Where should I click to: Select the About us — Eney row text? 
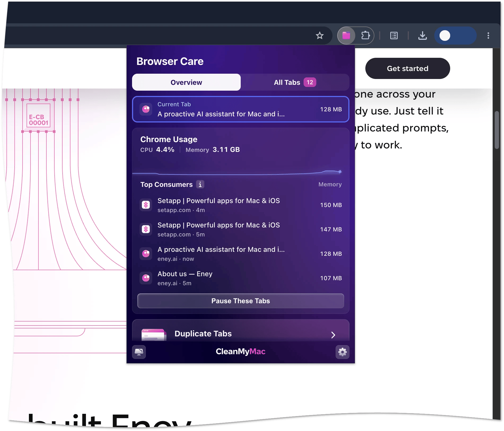pos(185,274)
